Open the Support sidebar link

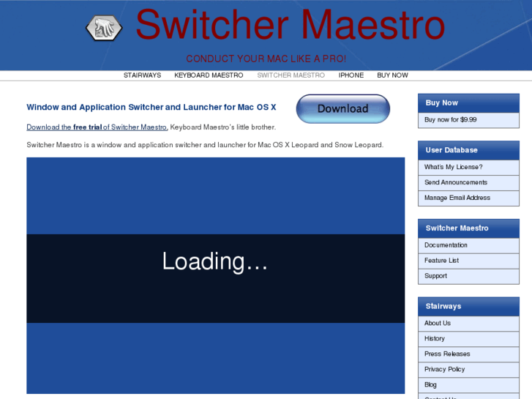[x=468, y=277]
